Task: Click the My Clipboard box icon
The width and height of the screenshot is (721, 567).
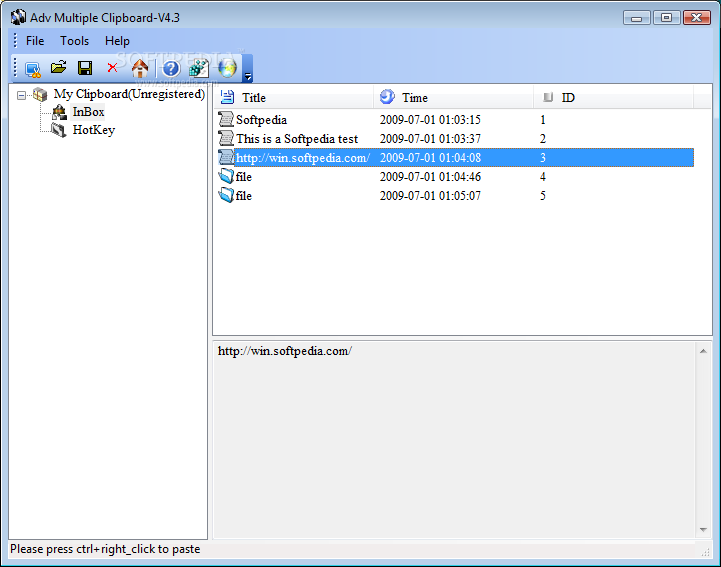Action: (40, 95)
